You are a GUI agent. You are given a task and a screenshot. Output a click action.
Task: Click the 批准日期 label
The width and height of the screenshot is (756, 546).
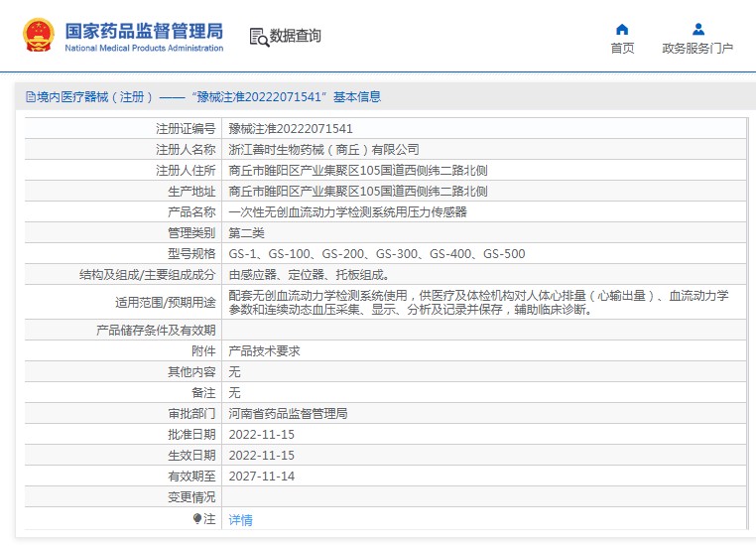coord(191,435)
